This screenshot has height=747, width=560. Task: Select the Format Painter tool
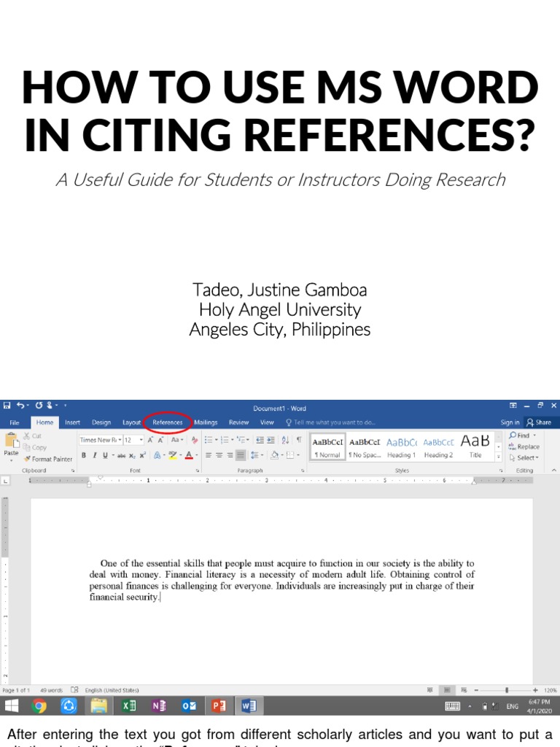tap(47, 459)
